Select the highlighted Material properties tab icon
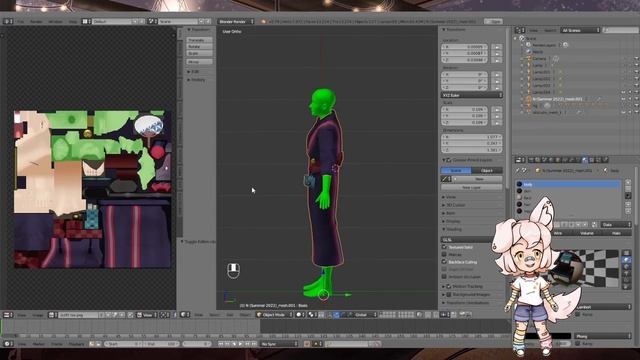640x360 pixels. tap(584, 160)
